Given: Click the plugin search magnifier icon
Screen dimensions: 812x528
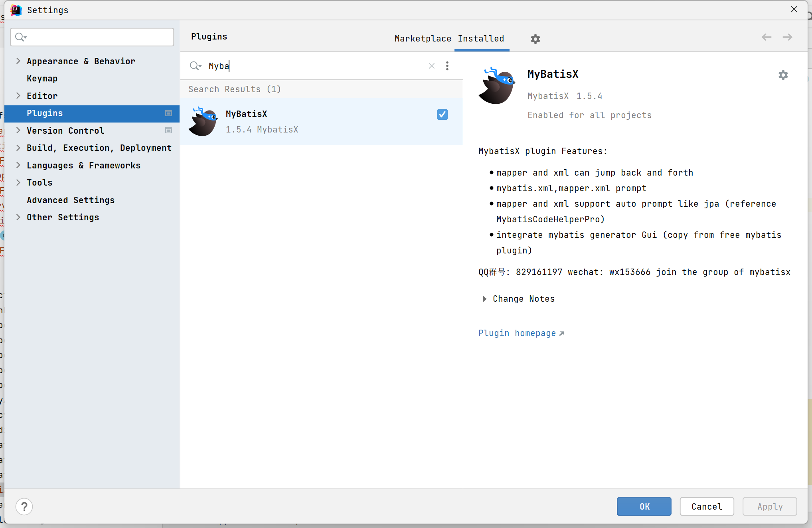Looking at the screenshot, I should point(195,66).
